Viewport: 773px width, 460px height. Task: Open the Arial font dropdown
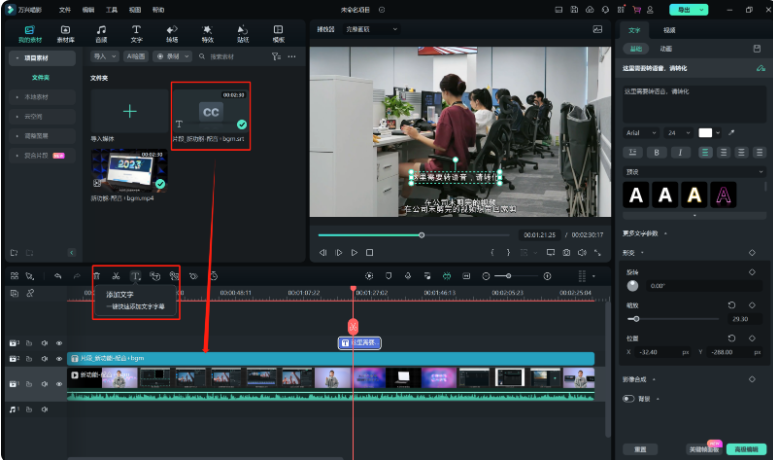tap(641, 132)
